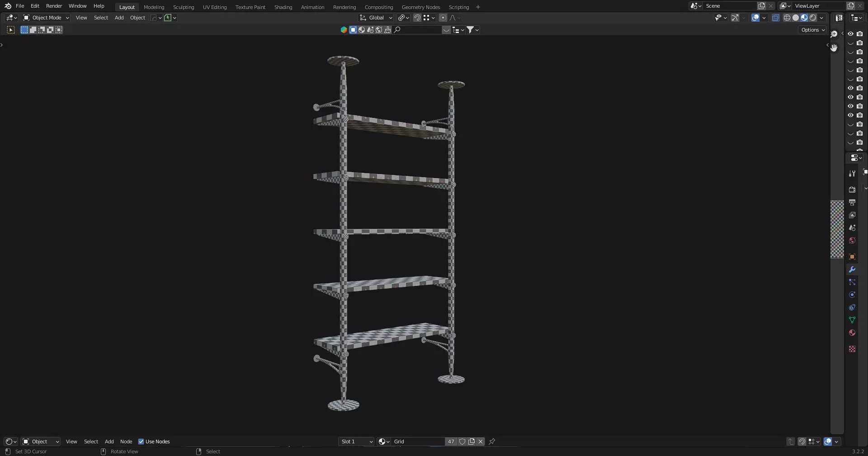The width and height of the screenshot is (868, 456).
Task: Open the Object Mode dropdown
Action: click(46, 18)
